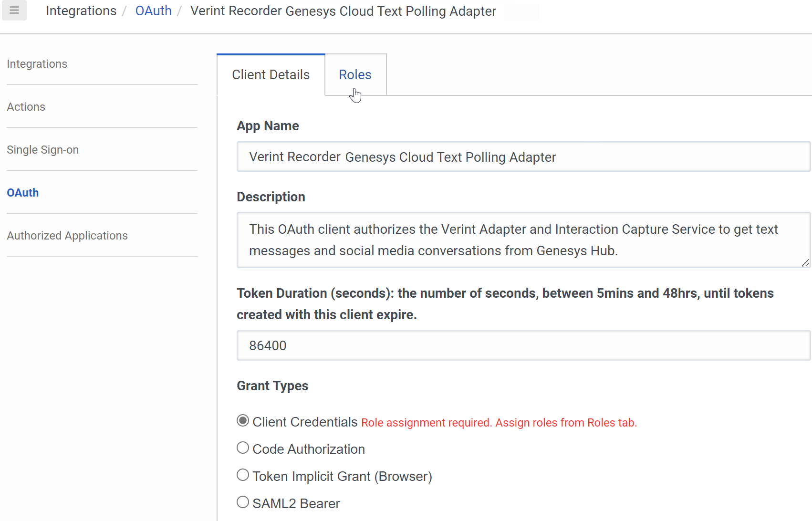812x521 pixels.
Task: Select OAuth in the sidebar
Action: pos(22,192)
